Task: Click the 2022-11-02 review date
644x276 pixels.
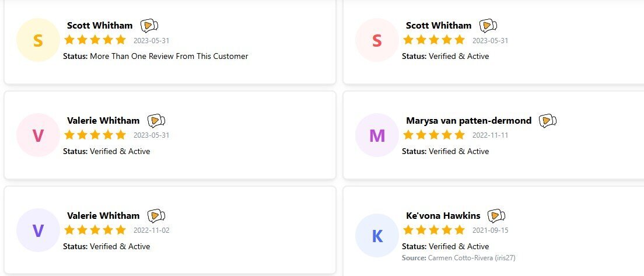Action: pyautogui.click(x=151, y=230)
